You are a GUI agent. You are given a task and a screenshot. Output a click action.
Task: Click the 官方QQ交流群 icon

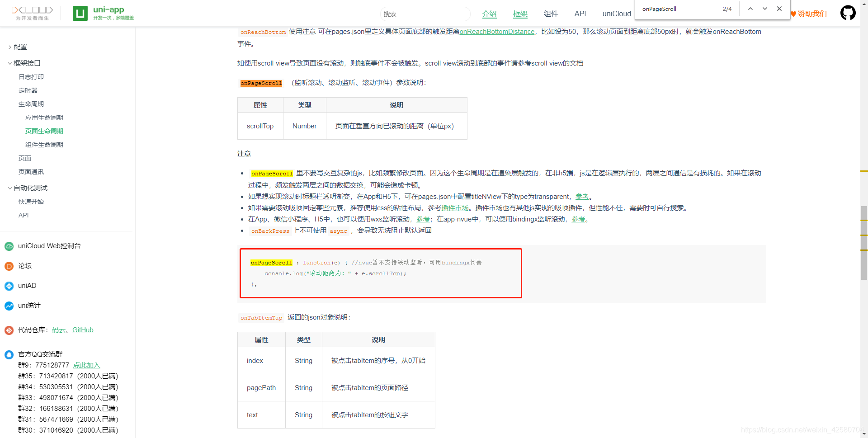tap(9, 354)
